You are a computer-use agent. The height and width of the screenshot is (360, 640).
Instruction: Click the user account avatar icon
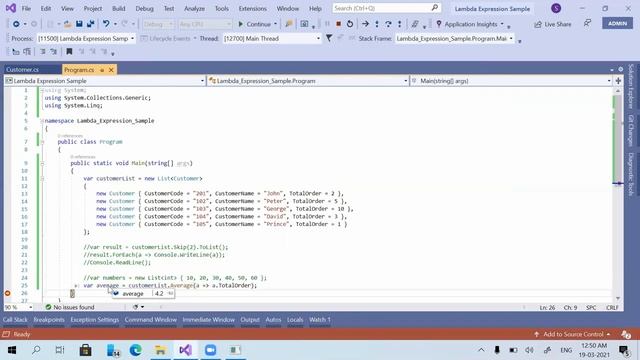556,8
